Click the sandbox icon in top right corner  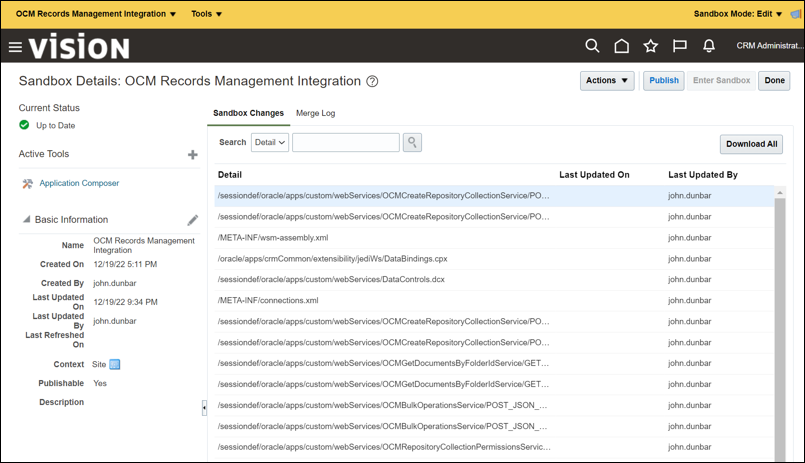click(796, 14)
